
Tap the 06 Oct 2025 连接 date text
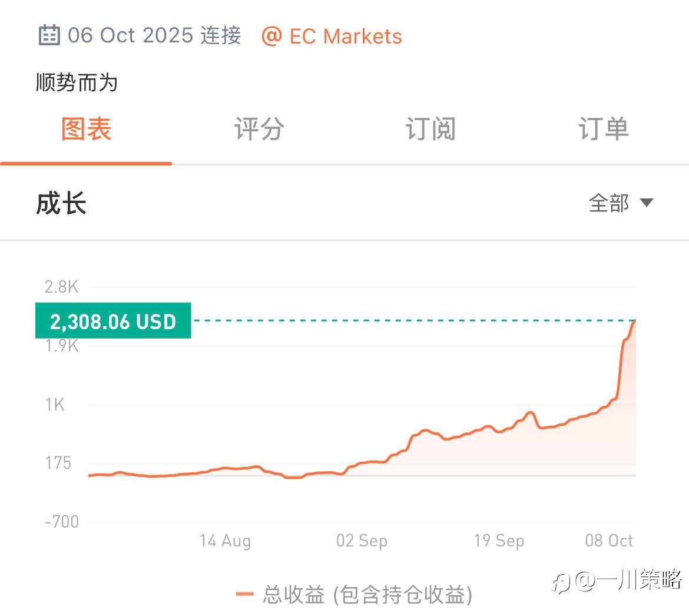coord(154,35)
